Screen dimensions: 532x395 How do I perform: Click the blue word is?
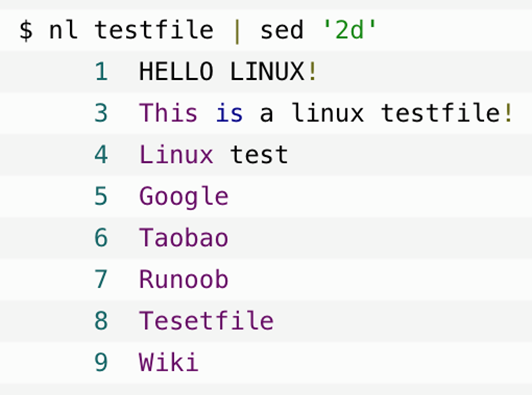coord(230,113)
